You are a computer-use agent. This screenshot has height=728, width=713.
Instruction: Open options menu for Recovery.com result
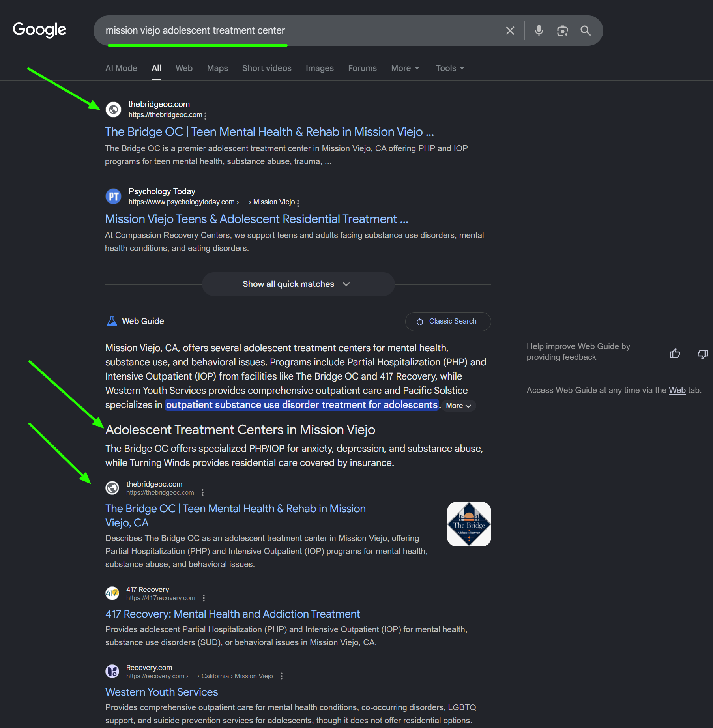(281, 676)
